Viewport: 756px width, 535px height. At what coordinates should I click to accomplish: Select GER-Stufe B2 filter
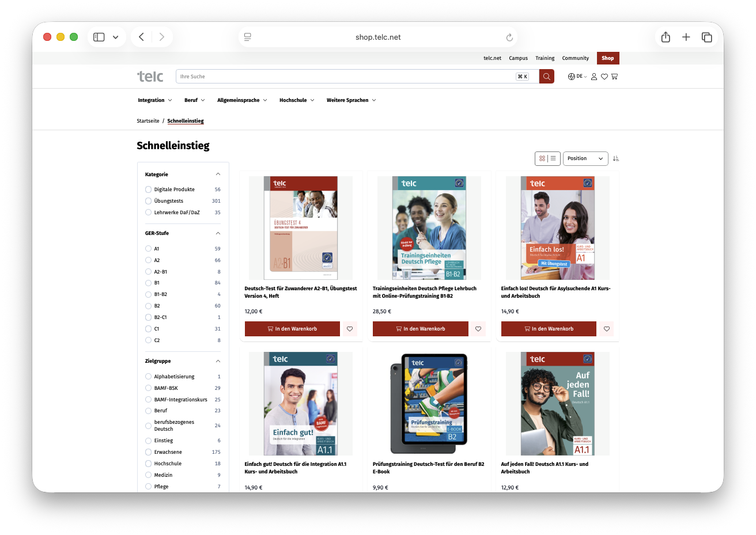point(149,306)
